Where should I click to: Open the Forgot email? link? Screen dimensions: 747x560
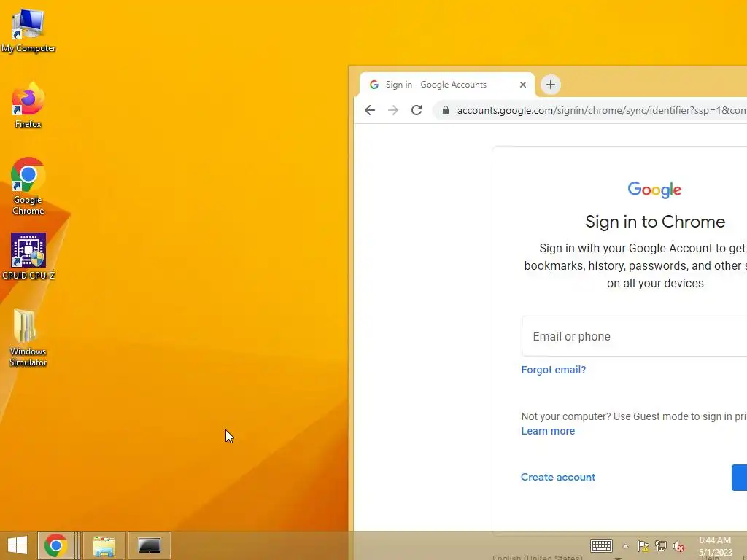coord(554,370)
